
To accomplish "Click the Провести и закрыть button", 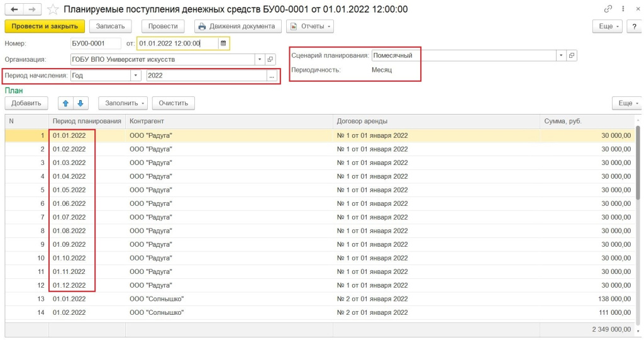I will pyautogui.click(x=44, y=26).
